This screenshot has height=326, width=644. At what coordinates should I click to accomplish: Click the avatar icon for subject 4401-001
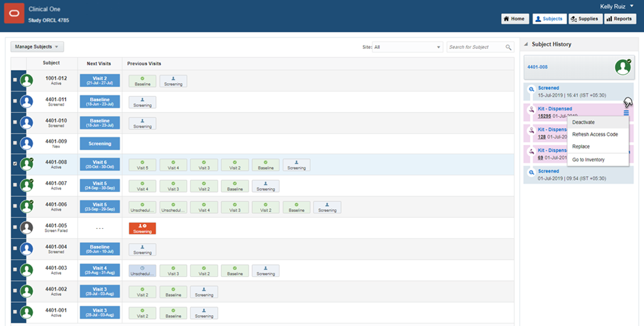coord(26,312)
